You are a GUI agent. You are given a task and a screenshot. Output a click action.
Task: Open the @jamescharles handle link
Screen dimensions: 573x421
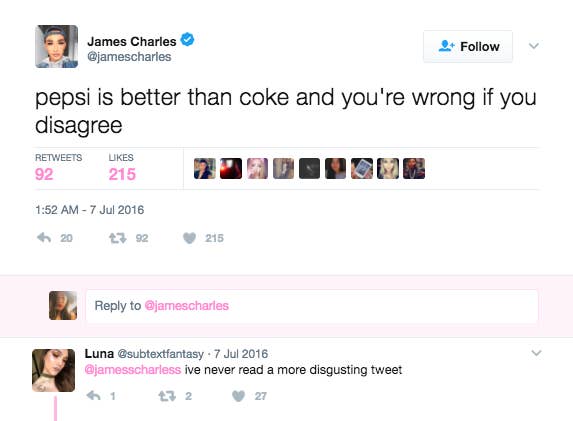point(129,57)
